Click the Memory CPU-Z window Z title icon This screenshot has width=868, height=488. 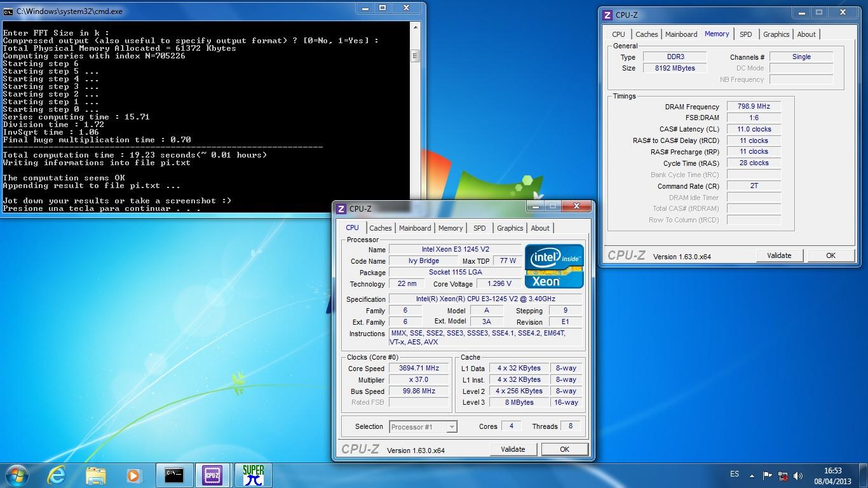point(607,15)
